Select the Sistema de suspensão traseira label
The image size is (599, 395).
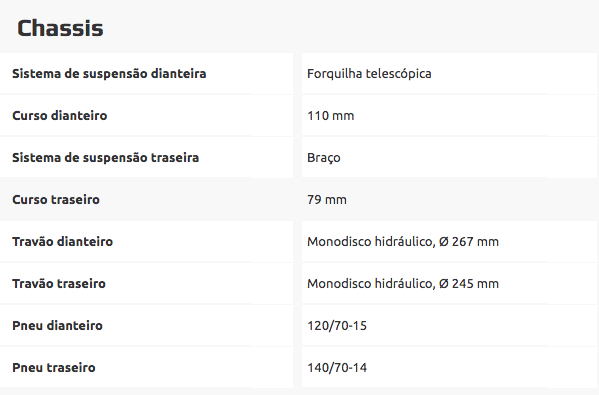point(105,157)
